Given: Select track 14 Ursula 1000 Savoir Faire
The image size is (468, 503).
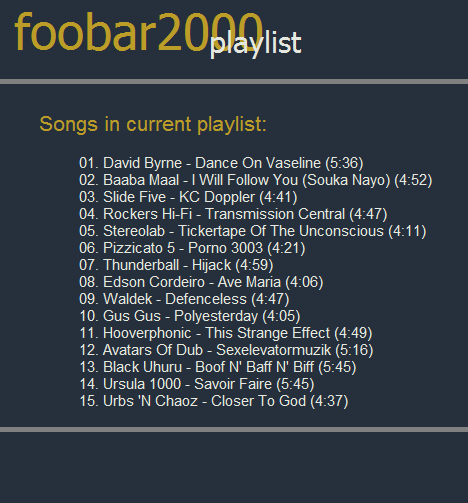Looking at the screenshot, I should click(197, 384).
